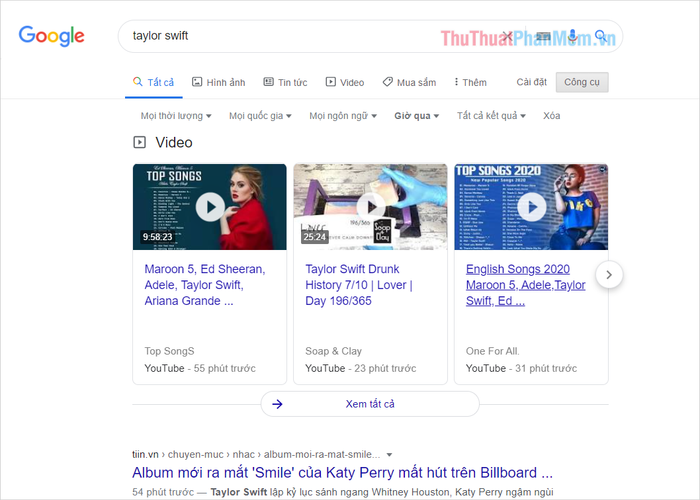The image size is (700, 500).
Task: Expand the Mọi ngôn ngữ filter
Action: coord(343,116)
